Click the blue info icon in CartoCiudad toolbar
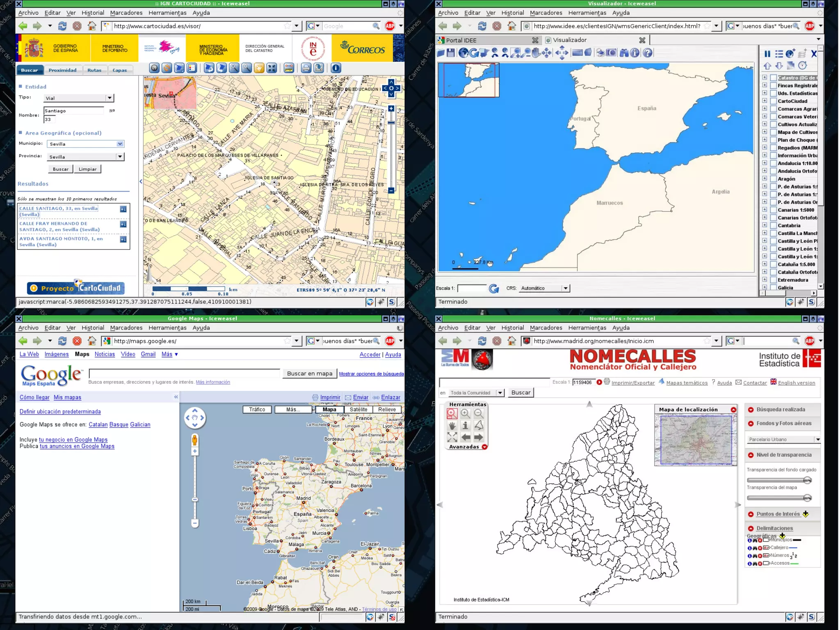This screenshot has height=630, width=840. (x=336, y=68)
